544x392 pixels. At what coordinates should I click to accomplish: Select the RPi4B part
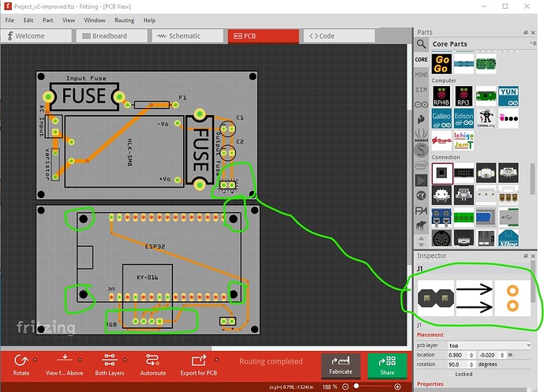(441, 96)
